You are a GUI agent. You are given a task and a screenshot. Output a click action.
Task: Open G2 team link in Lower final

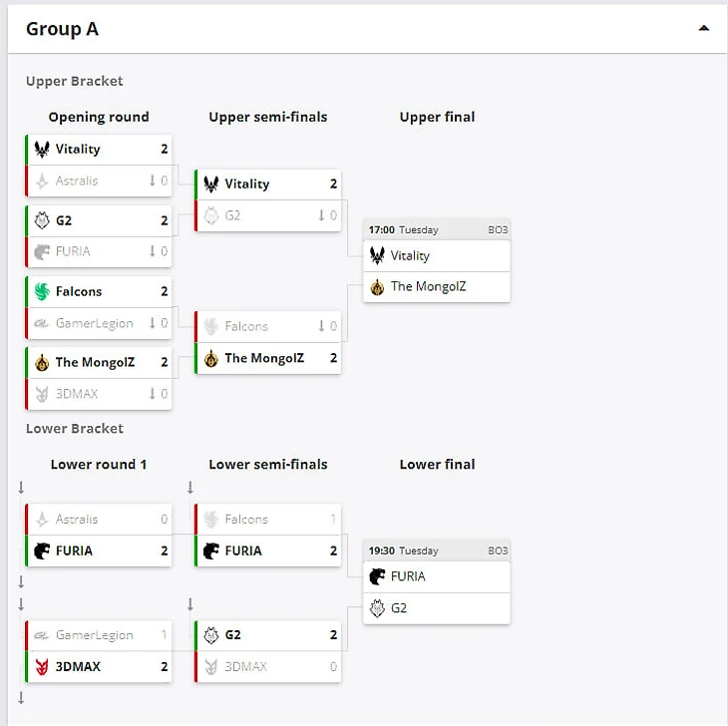(x=399, y=608)
